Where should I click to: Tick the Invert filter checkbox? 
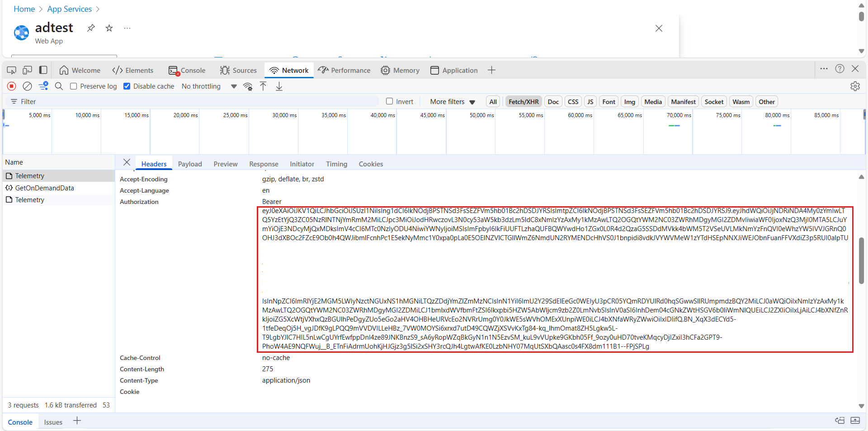pyautogui.click(x=389, y=101)
